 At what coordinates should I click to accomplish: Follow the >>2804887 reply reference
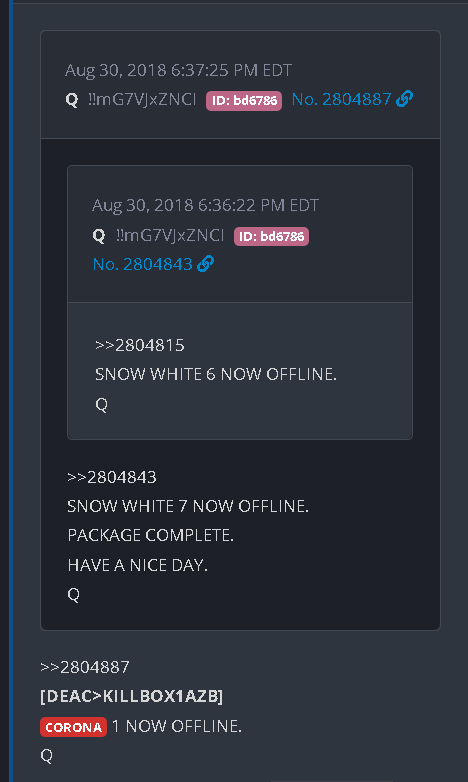(x=85, y=667)
